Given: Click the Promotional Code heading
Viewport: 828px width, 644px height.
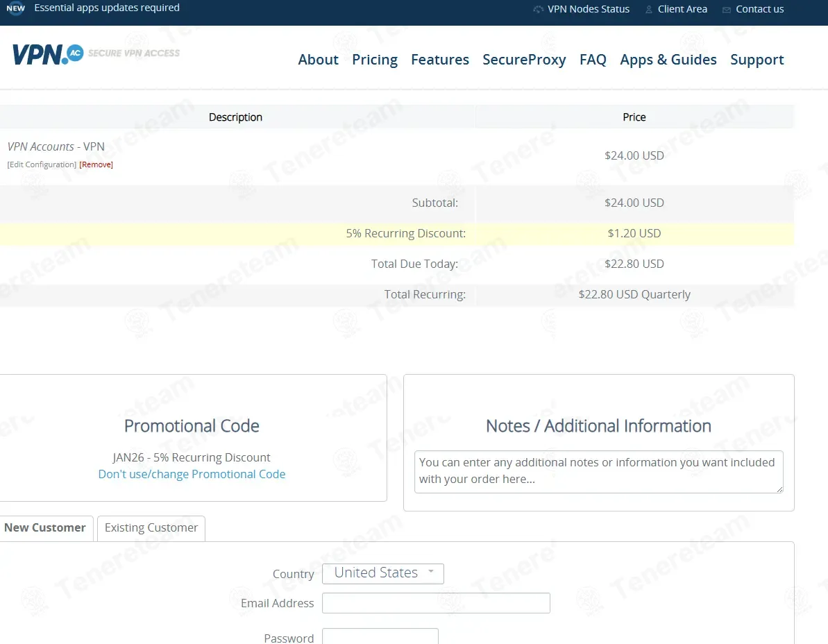Looking at the screenshot, I should pyautogui.click(x=192, y=426).
